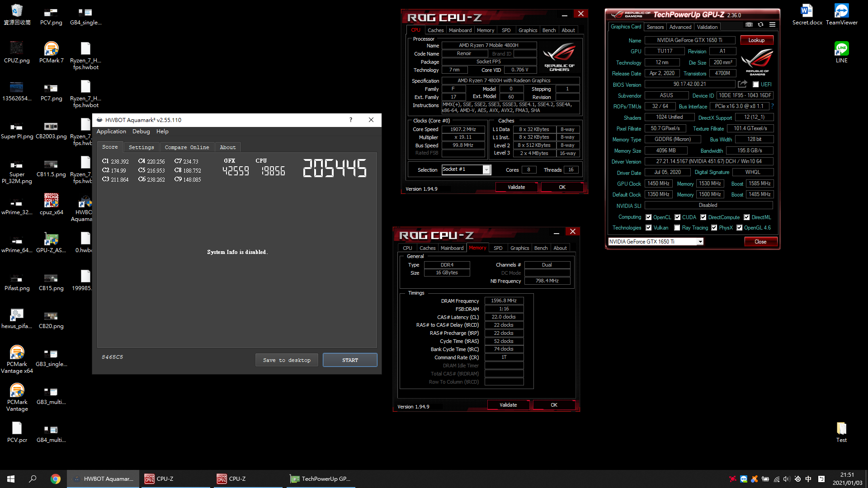
Task: Toggle the DirectML checkbox
Action: click(x=746, y=217)
